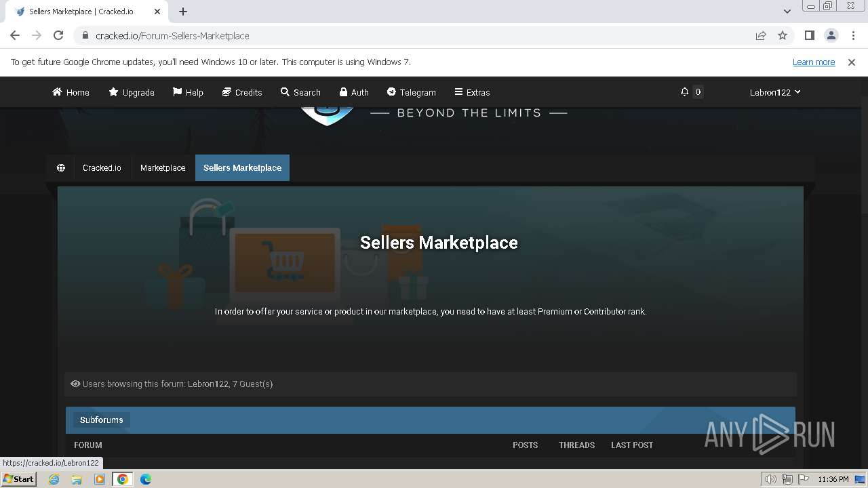The height and width of the screenshot is (488, 868).
Task: Select Sellers Marketplace breadcrumb tab
Action: (x=242, y=168)
